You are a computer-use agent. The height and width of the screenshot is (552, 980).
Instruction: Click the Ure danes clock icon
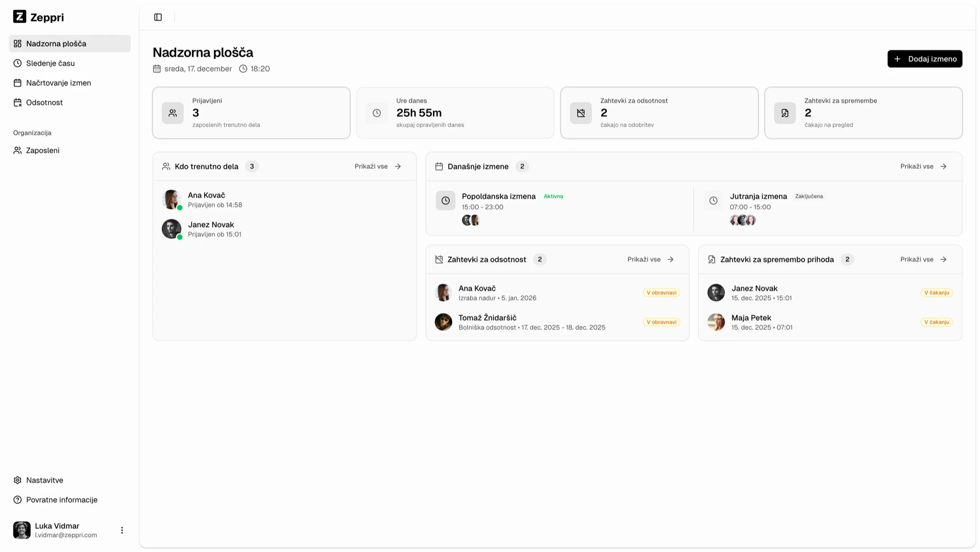pos(377,113)
